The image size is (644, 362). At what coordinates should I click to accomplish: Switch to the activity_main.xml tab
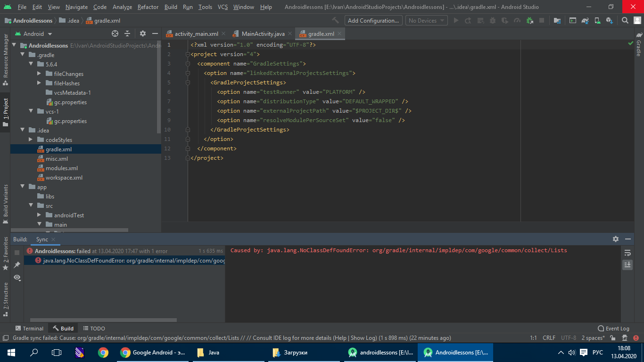pyautogui.click(x=196, y=34)
